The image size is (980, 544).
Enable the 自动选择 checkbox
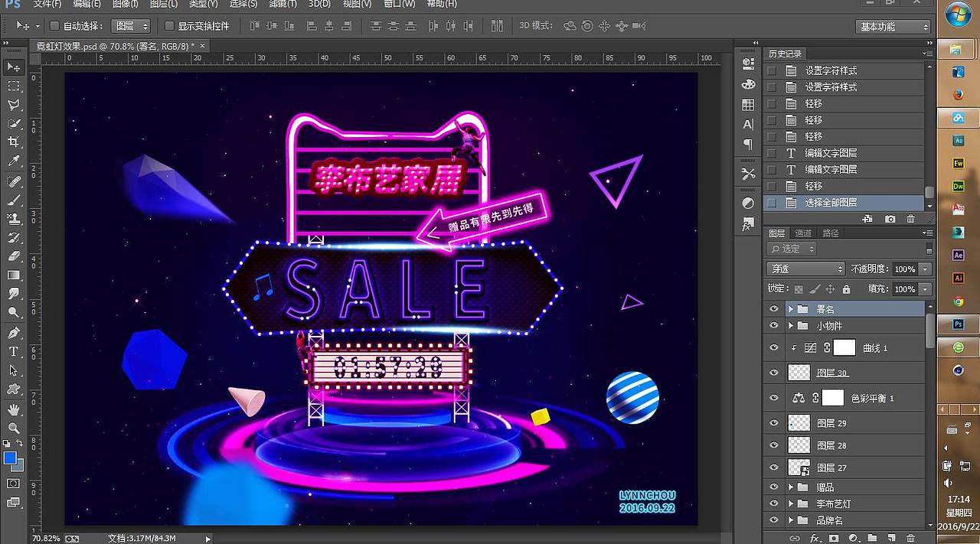coord(54,26)
